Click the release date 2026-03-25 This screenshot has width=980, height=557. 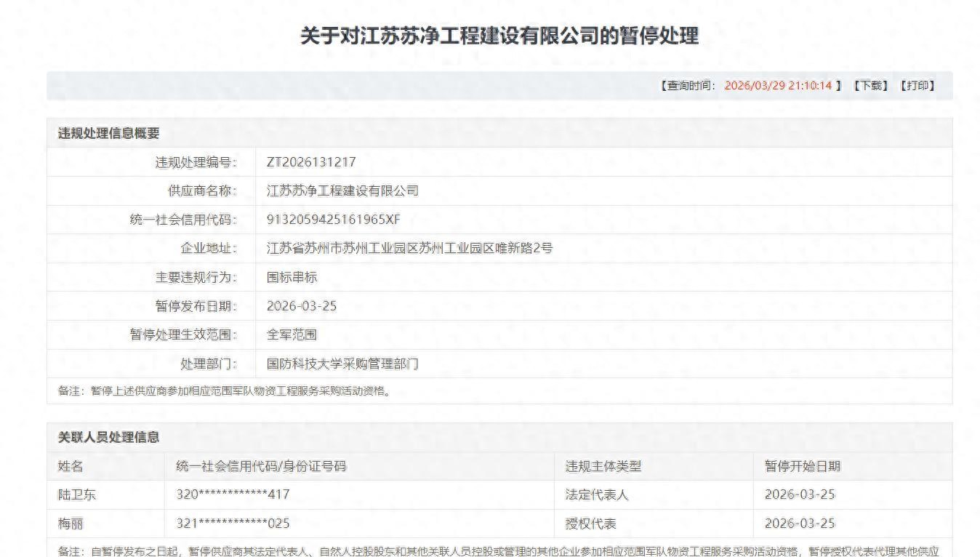click(302, 306)
